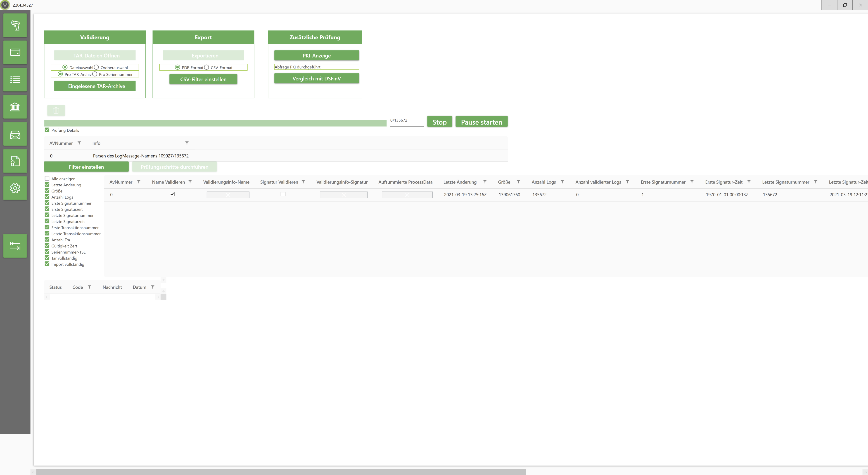This screenshot has height=475, width=868.
Task: Open settings gear in sidebar
Action: click(15, 188)
